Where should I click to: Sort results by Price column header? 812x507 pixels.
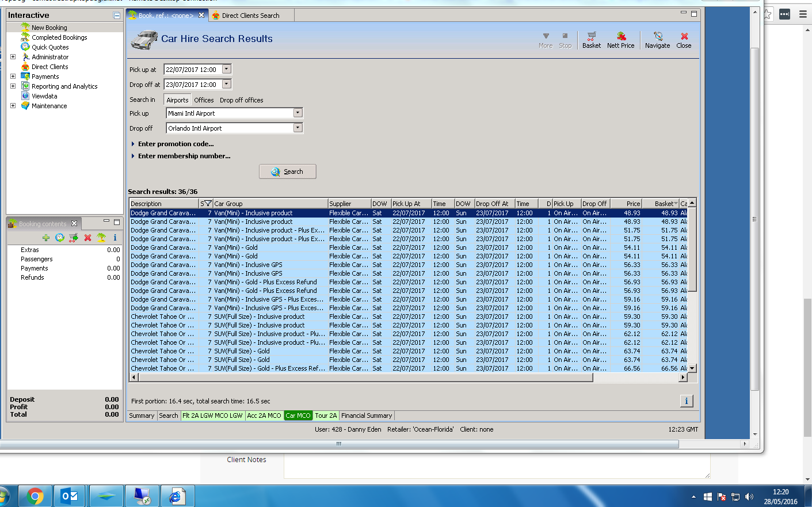click(626, 204)
